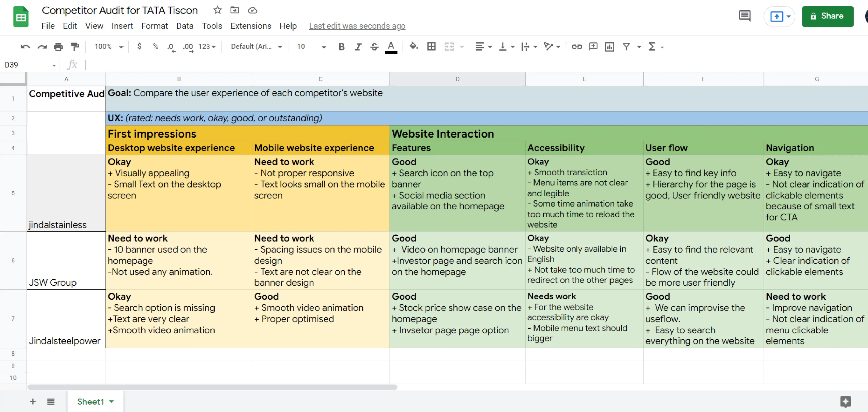Click the Website Interaction header cell
Image resolution: width=868 pixels, height=412 pixels.
point(629,134)
